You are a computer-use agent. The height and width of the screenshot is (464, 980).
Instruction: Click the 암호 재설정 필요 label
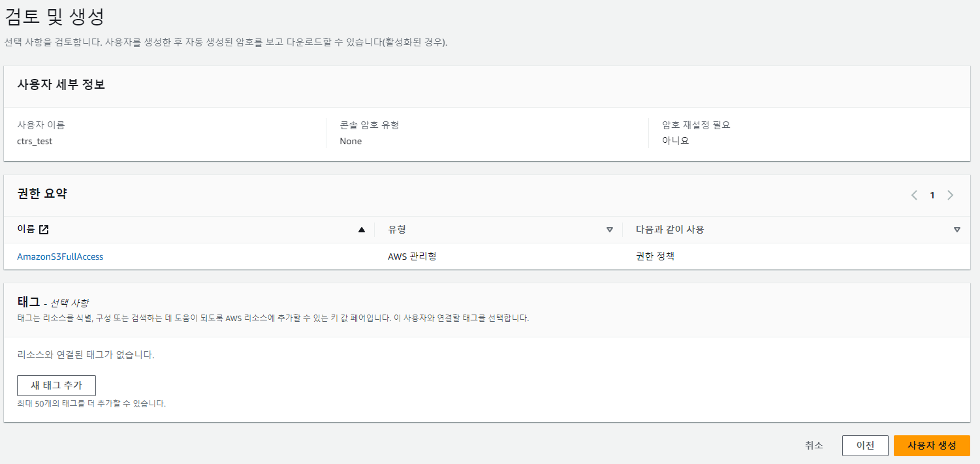[x=696, y=125]
